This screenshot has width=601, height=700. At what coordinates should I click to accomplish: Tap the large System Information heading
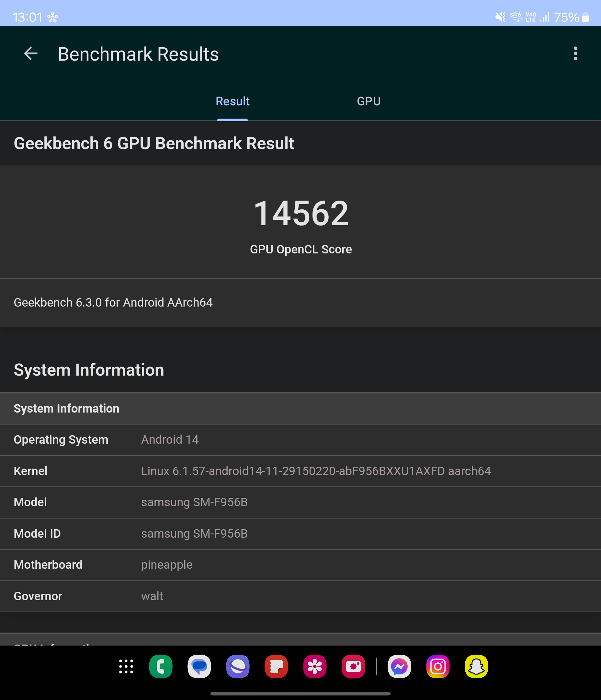pyautogui.click(x=89, y=370)
